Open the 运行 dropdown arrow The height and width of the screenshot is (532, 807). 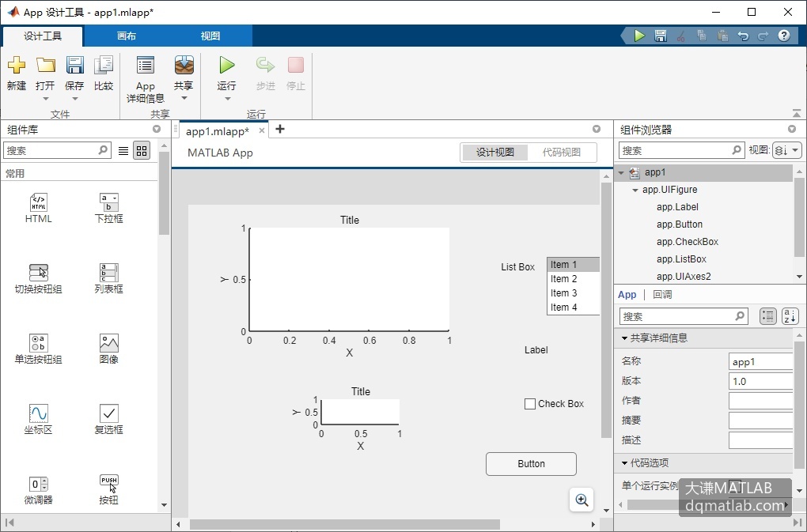[226, 98]
